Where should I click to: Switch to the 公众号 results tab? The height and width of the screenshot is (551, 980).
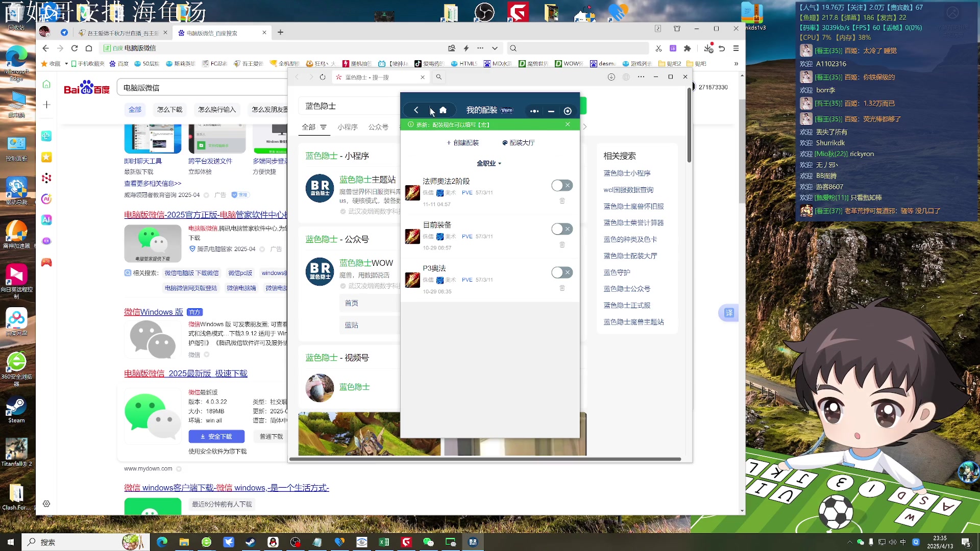(378, 127)
